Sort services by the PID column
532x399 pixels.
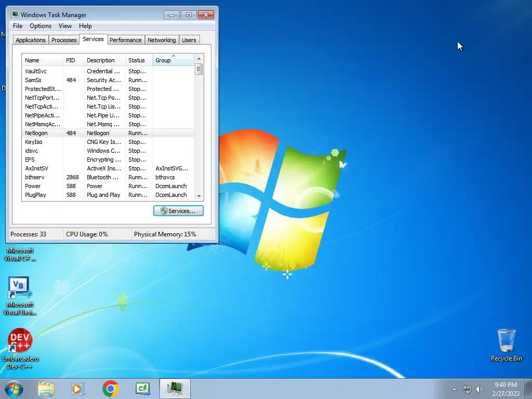pyautogui.click(x=73, y=60)
